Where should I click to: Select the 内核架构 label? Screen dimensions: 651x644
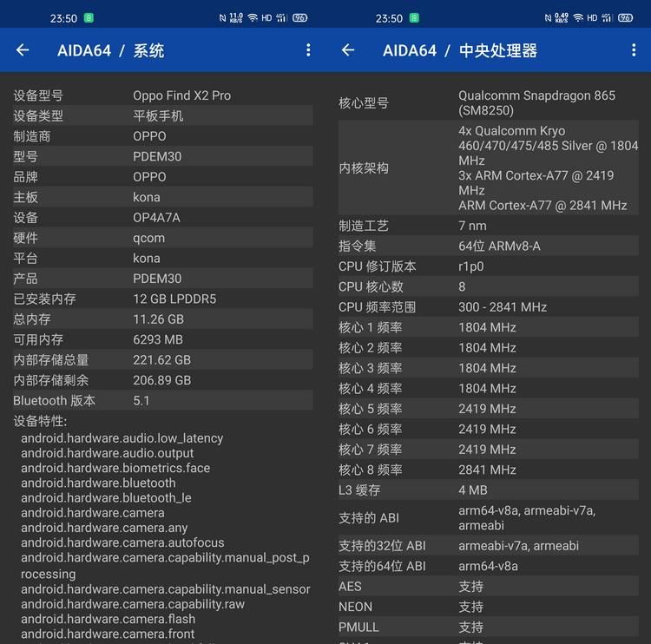pos(364,168)
